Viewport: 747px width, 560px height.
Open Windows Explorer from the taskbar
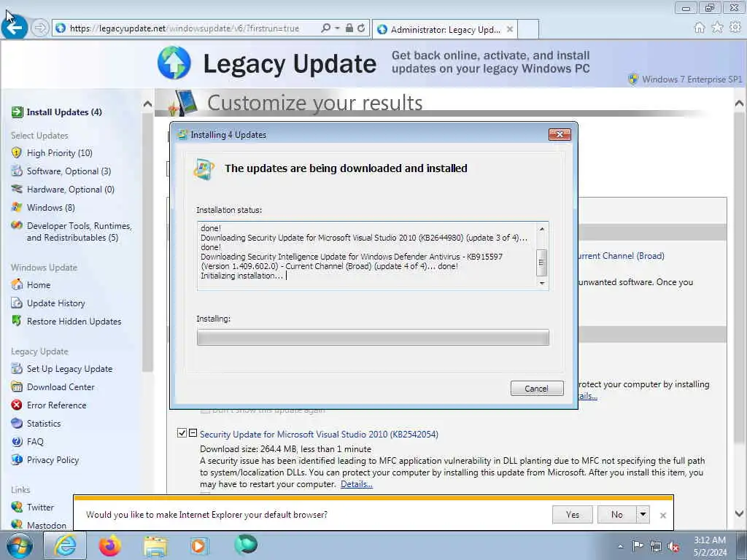(x=155, y=545)
